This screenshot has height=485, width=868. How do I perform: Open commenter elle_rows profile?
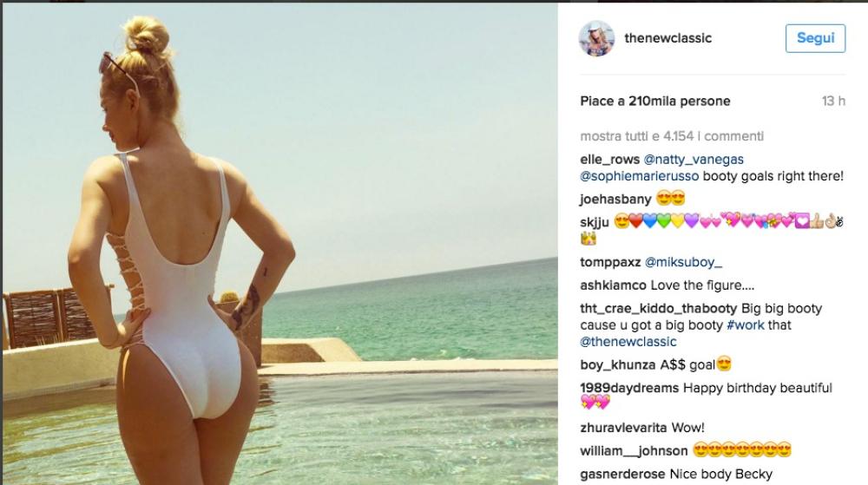(x=609, y=160)
